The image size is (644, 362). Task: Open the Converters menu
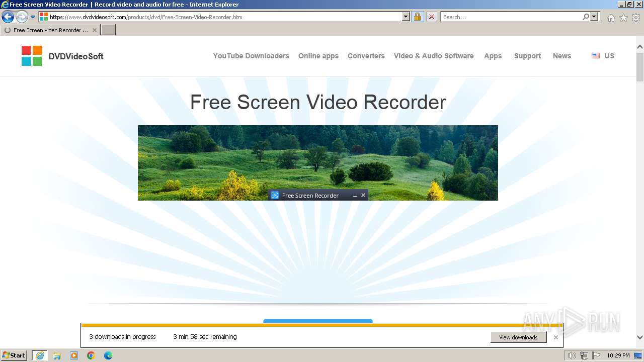[366, 56]
